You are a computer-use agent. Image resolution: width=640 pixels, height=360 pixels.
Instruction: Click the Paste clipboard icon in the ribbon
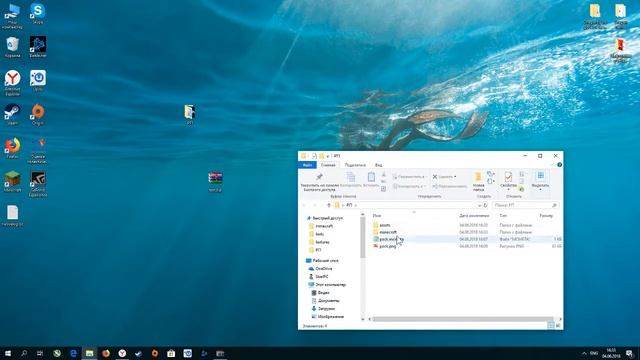(371, 177)
